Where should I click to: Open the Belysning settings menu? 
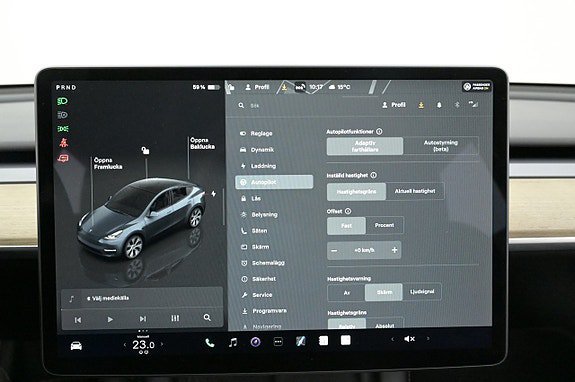pyautogui.click(x=259, y=214)
